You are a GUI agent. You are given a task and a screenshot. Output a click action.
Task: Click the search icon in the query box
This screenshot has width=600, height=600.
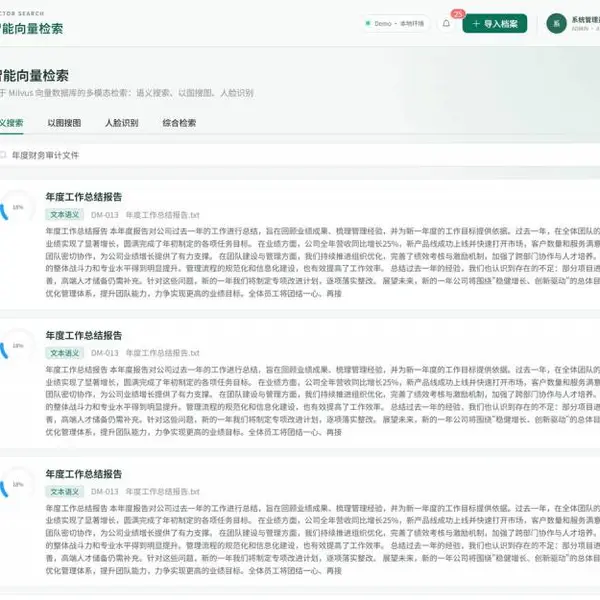3,155
